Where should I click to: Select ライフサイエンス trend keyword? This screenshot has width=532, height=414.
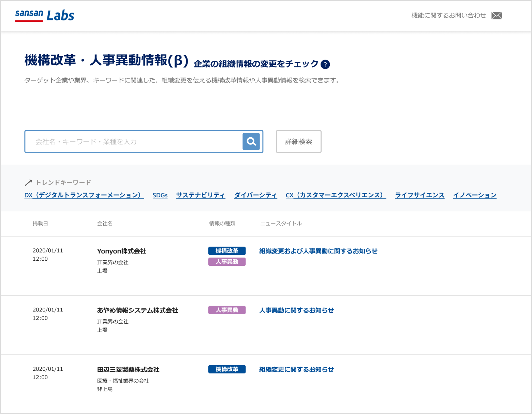419,195
